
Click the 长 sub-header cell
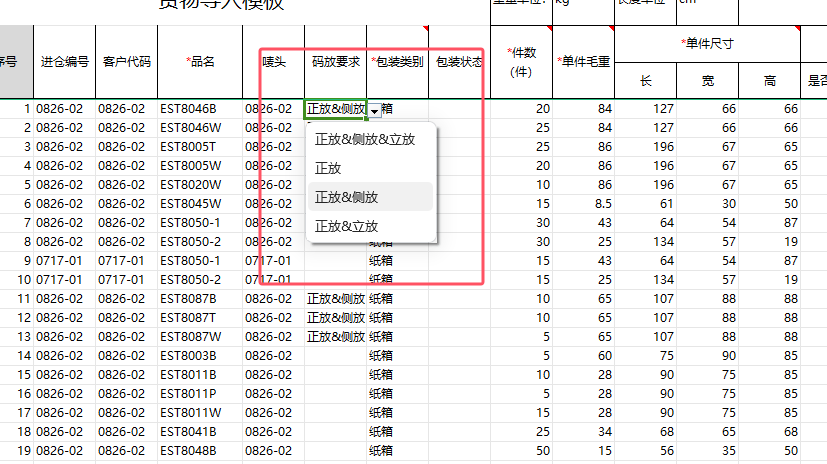646,81
